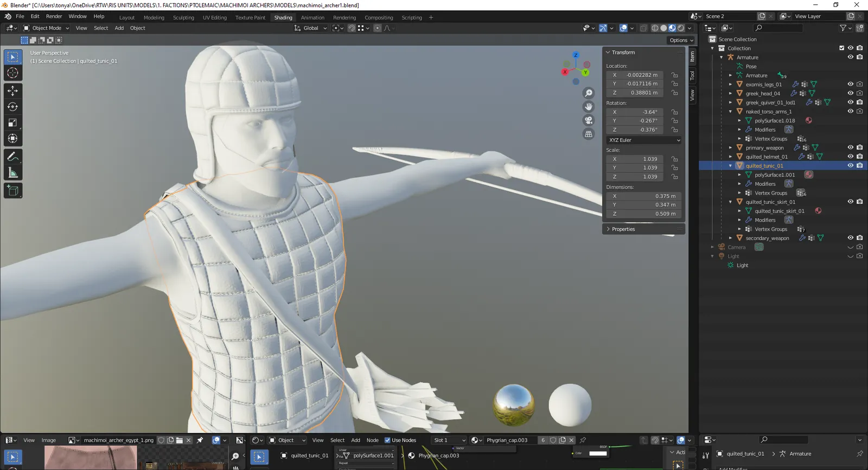Click the outliner search field
This screenshot has height=470, width=868.
click(778, 28)
